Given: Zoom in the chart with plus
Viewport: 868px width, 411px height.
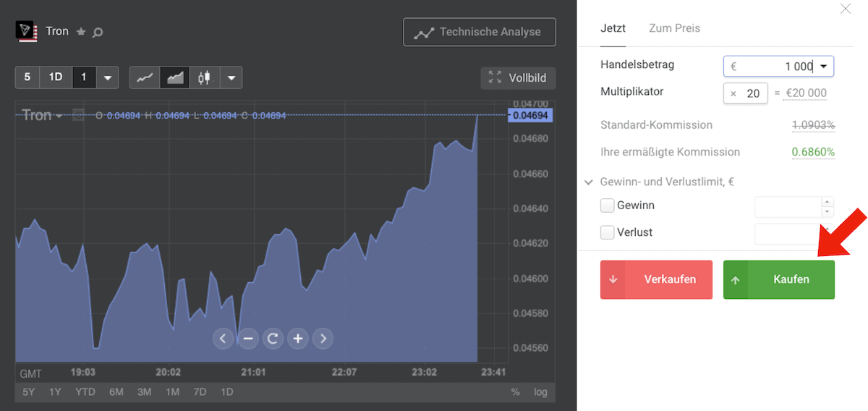Looking at the screenshot, I should click(x=298, y=338).
